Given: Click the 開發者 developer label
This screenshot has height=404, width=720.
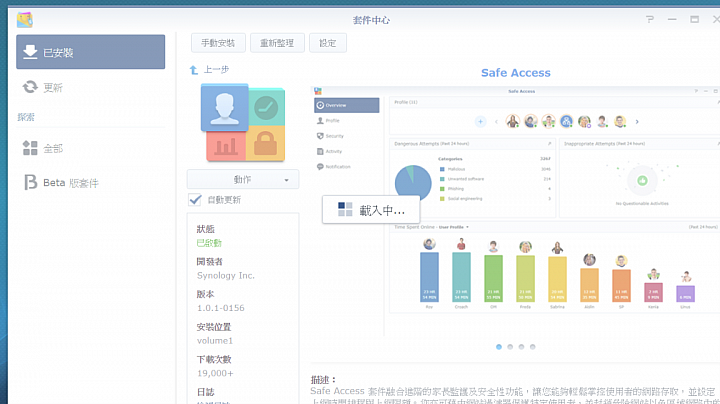Looking at the screenshot, I should pyautogui.click(x=209, y=262).
